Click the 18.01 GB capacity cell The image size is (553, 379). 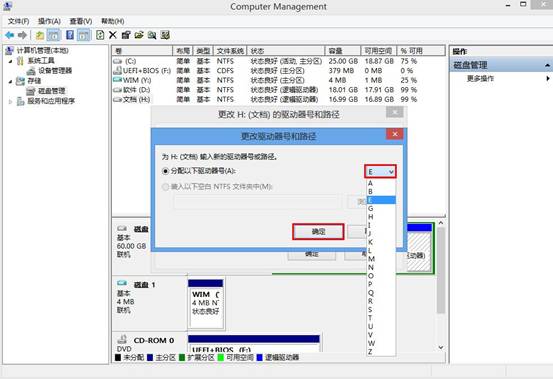coord(342,90)
